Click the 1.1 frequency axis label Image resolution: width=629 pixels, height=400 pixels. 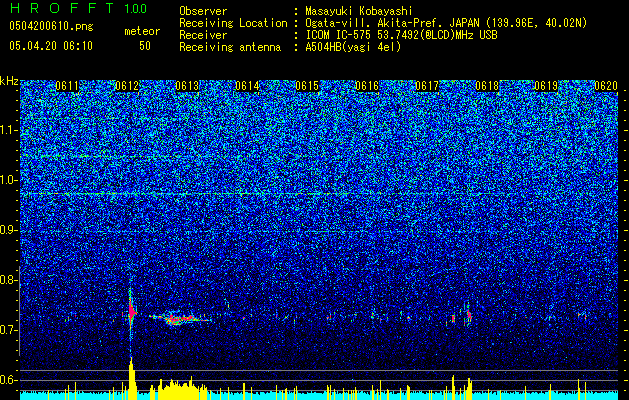click(8, 130)
